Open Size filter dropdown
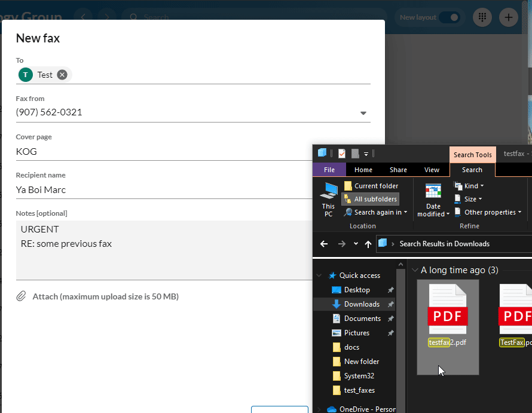This screenshot has height=413, width=532. [x=468, y=199]
